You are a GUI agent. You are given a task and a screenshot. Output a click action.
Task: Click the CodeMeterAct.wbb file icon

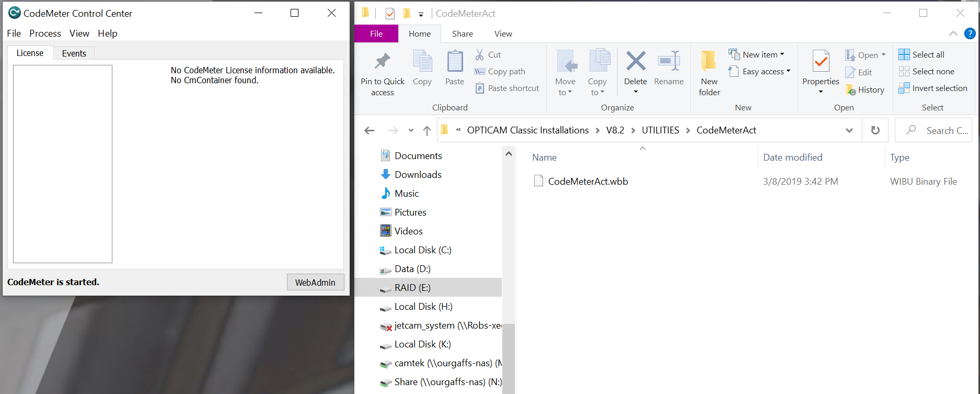[x=538, y=181]
